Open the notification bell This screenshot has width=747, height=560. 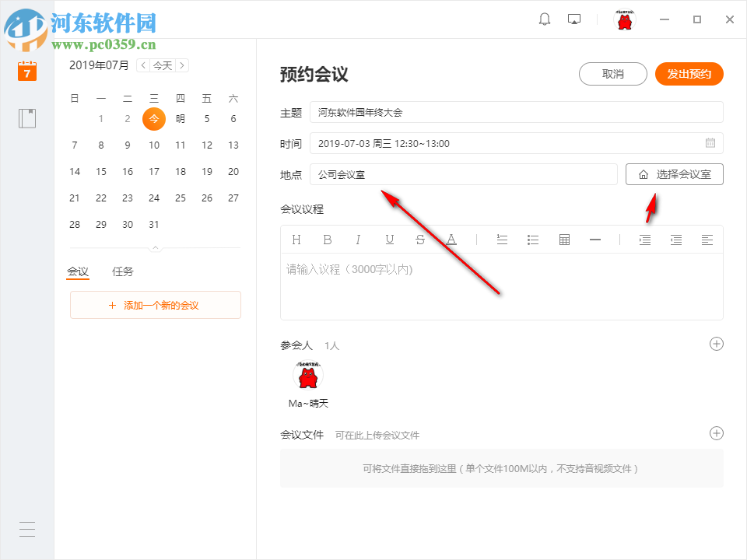point(545,19)
